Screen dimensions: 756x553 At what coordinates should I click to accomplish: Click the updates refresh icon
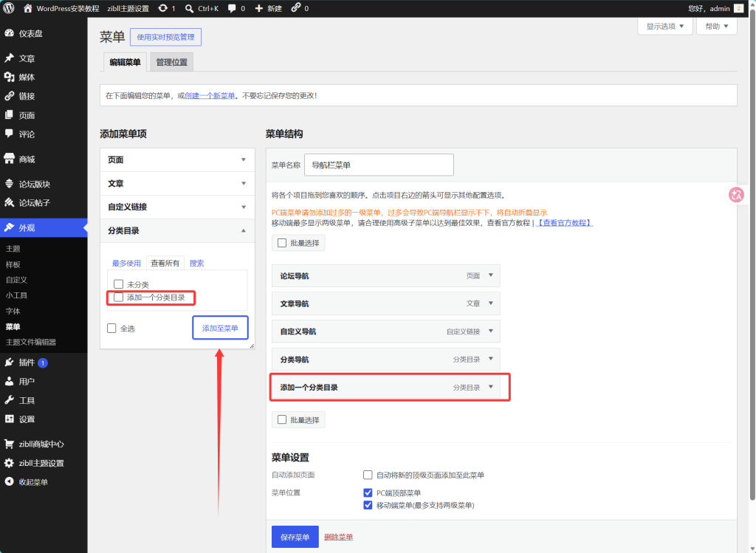coord(163,8)
